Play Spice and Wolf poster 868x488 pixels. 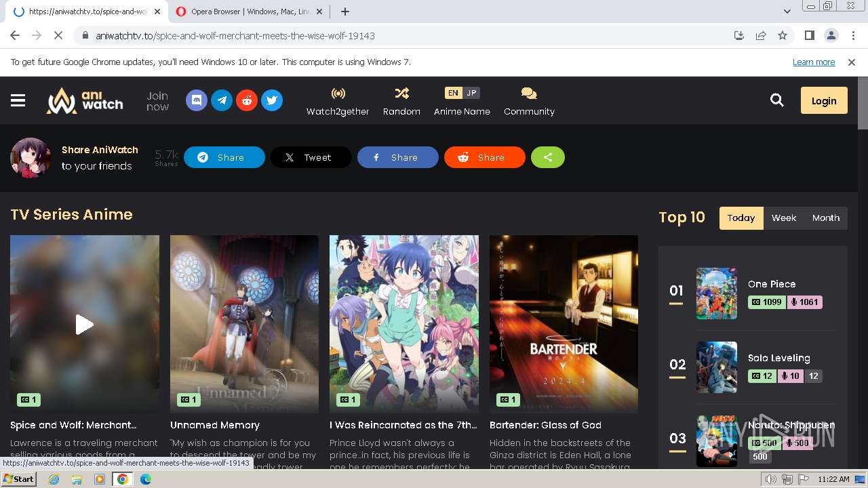tap(85, 324)
